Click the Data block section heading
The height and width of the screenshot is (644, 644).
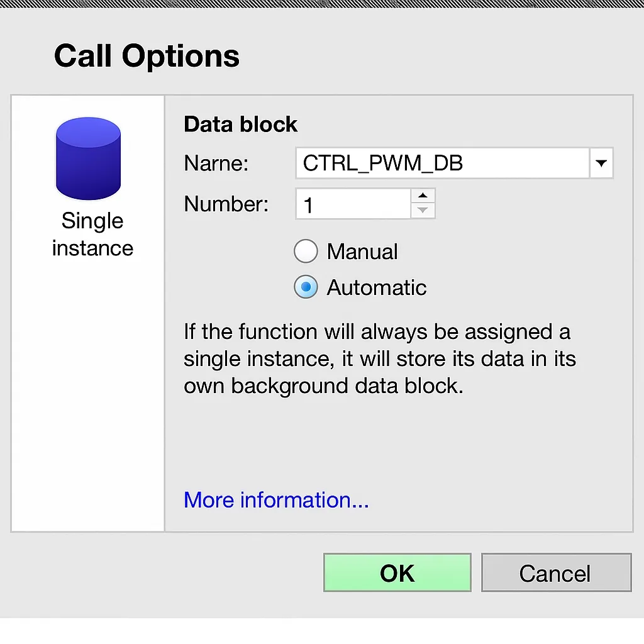(240, 124)
